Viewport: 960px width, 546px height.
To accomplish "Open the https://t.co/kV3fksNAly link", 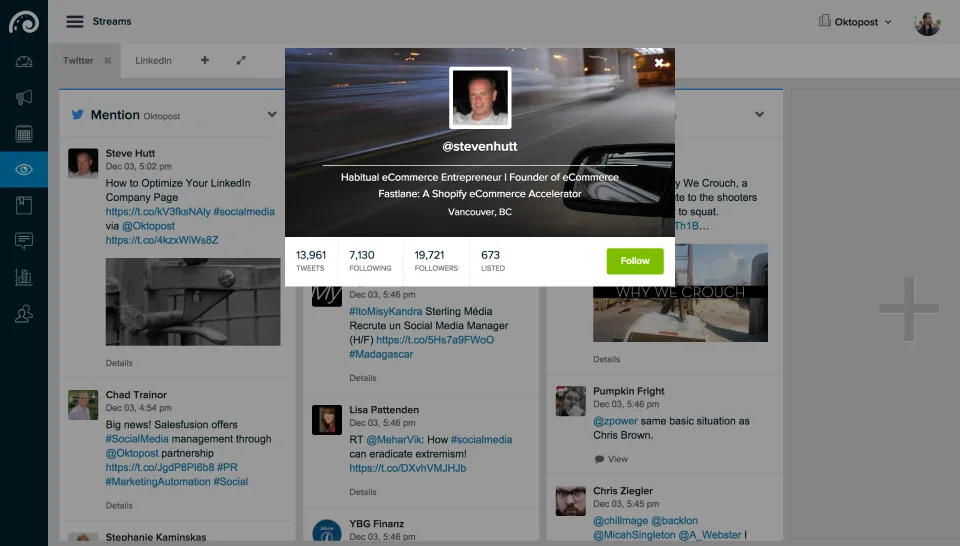I will tap(158, 212).
